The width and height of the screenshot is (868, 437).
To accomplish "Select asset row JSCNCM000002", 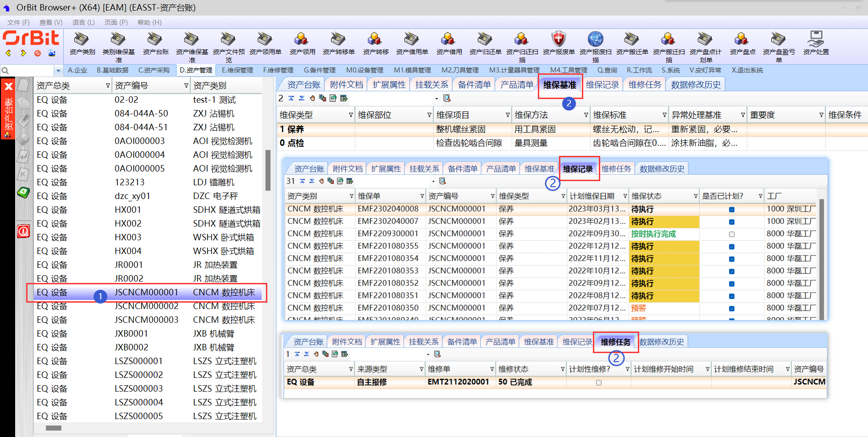I will click(146, 306).
